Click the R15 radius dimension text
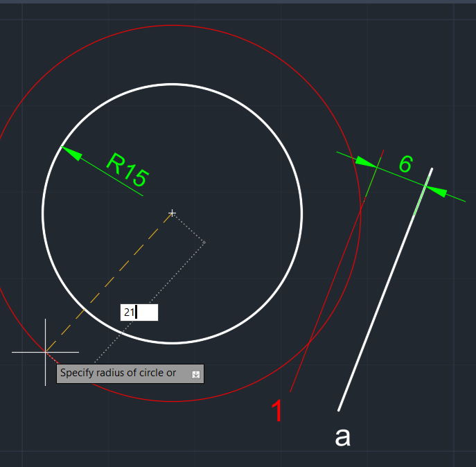476x467 pixels. point(127,170)
